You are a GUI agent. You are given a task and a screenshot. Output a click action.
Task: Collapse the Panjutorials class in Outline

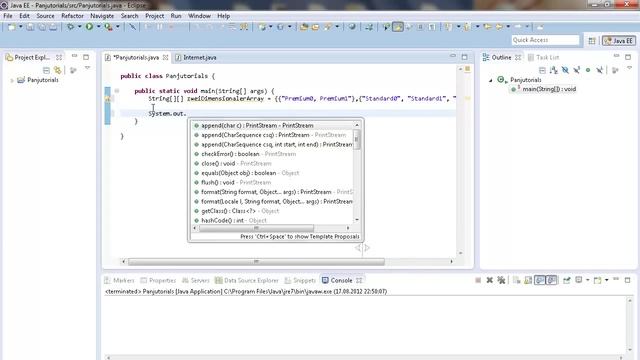coord(491,80)
